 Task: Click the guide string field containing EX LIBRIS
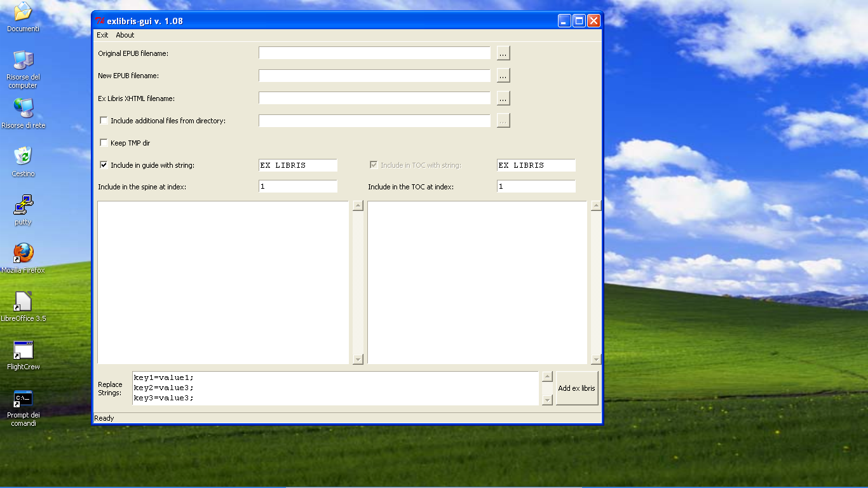tap(298, 165)
